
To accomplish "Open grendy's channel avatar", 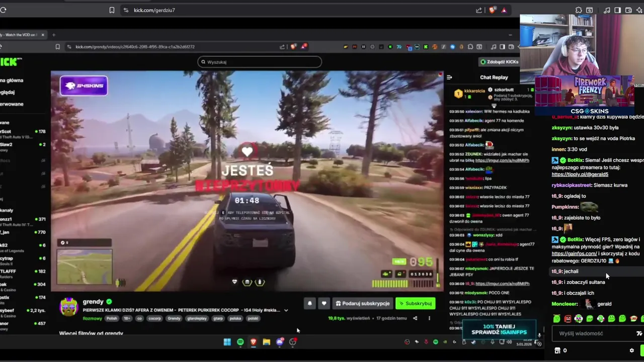I will coord(69,306).
